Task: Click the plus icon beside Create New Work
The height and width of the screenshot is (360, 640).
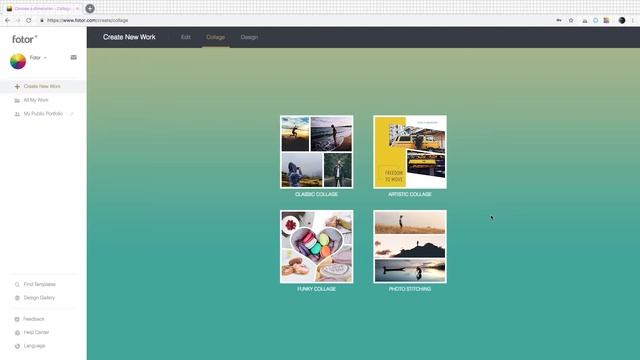Action: click(x=17, y=87)
